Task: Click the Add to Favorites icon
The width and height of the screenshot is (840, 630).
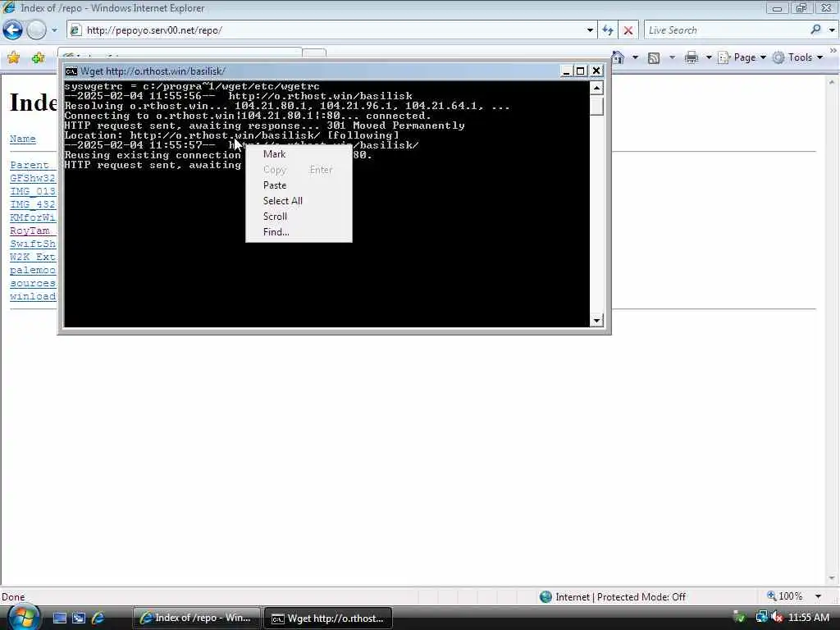Action: tap(38, 57)
